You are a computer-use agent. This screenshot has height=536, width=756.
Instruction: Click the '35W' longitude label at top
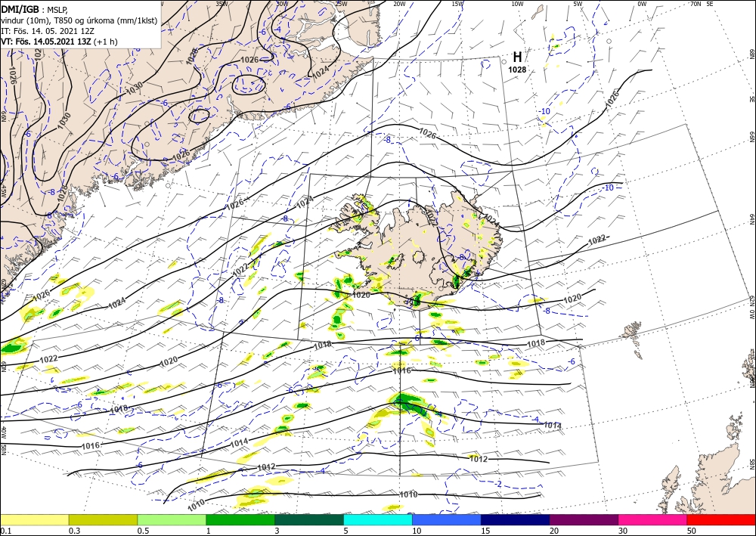point(222,4)
